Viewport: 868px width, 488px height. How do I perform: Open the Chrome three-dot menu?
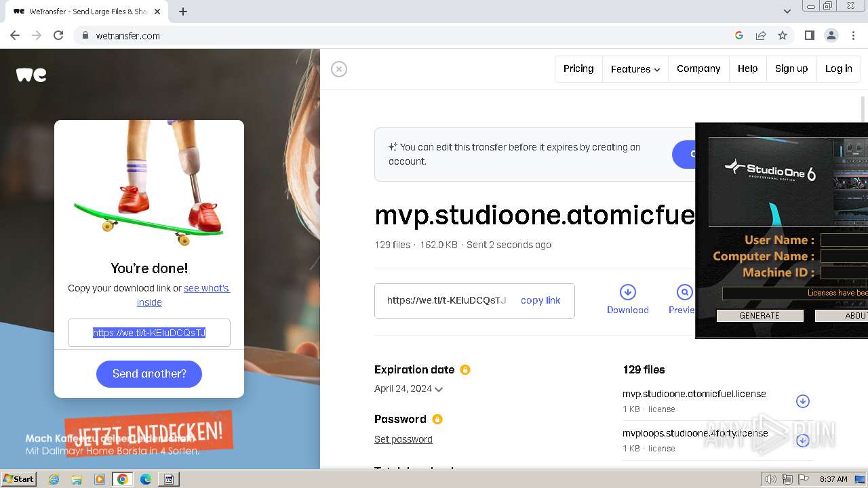tap(852, 36)
